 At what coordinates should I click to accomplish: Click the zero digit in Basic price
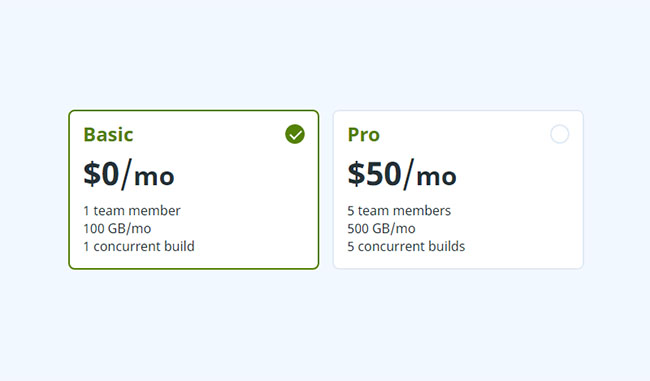110,174
